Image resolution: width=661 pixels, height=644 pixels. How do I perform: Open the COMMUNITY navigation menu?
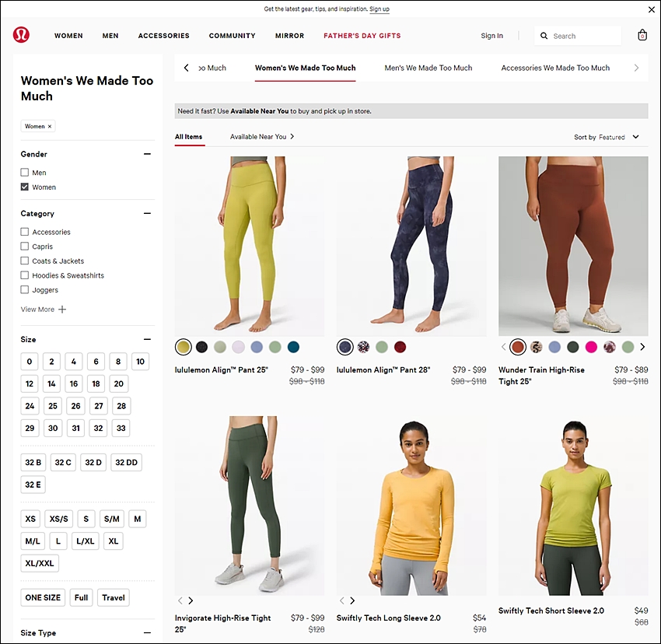[x=233, y=36]
